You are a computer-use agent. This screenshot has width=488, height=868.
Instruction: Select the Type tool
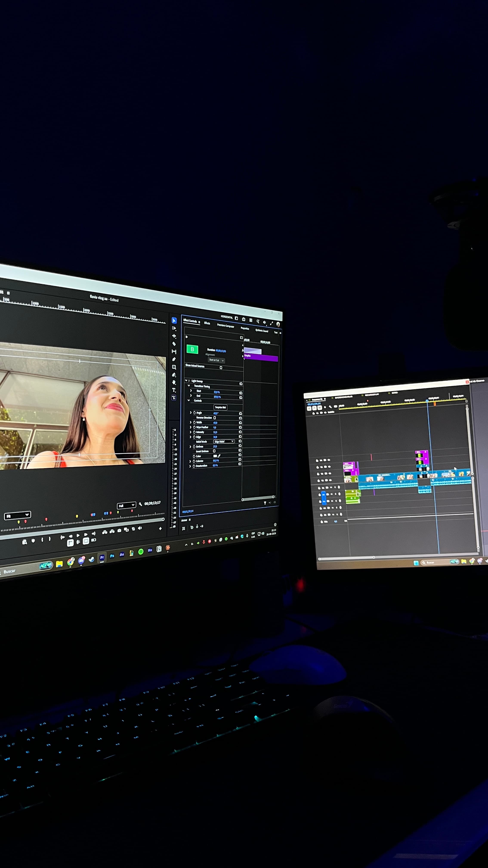coord(174,390)
